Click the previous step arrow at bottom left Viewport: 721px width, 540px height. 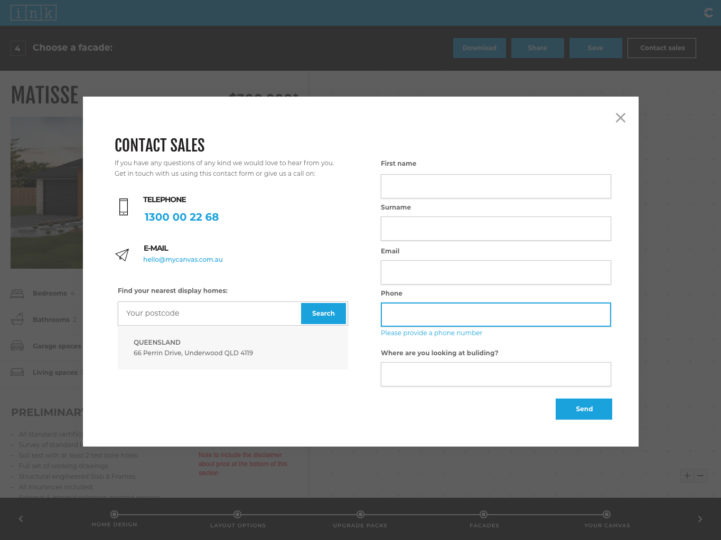pyautogui.click(x=21, y=519)
